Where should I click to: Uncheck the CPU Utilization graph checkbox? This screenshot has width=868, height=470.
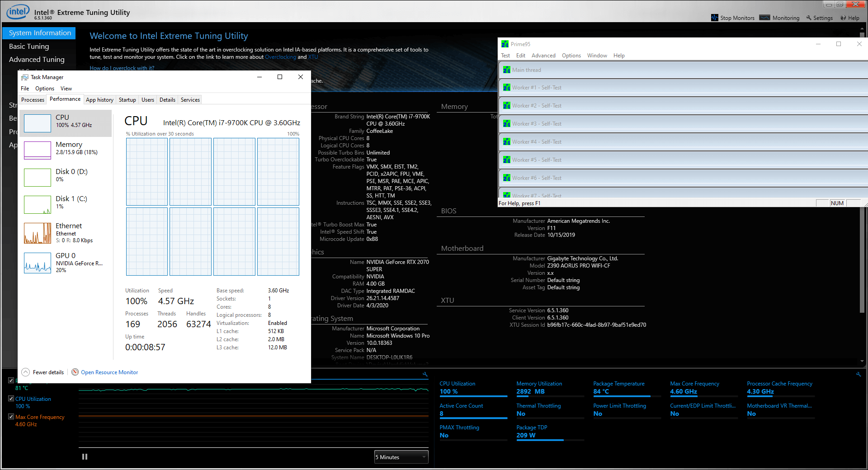pyautogui.click(x=11, y=399)
